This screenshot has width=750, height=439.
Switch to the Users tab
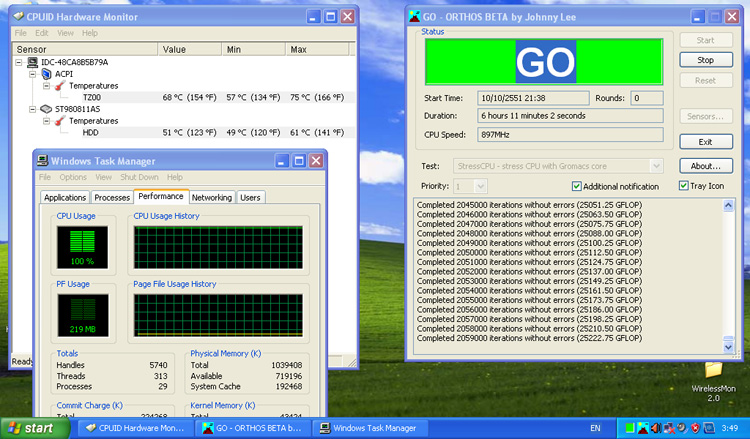250,198
